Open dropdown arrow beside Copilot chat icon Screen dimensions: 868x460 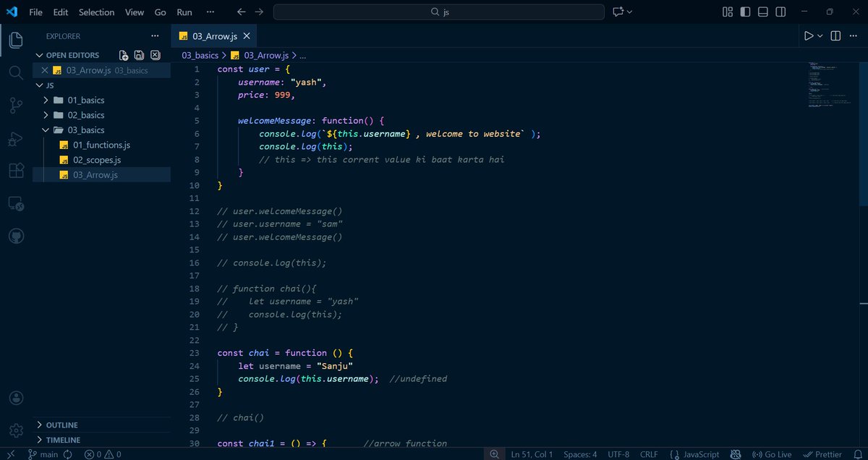point(629,12)
